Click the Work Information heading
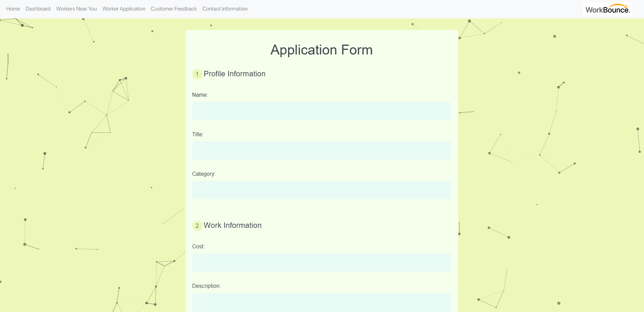 (233, 225)
